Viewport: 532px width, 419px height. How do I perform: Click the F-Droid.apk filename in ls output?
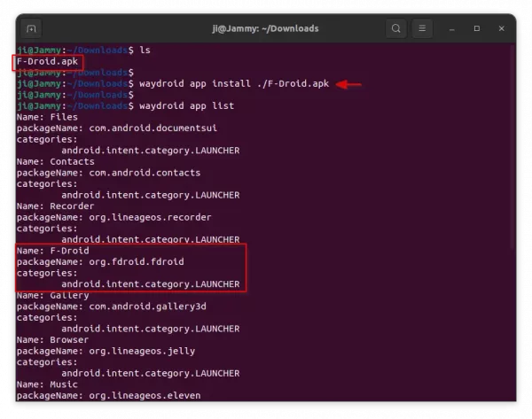[x=48, y=62]
